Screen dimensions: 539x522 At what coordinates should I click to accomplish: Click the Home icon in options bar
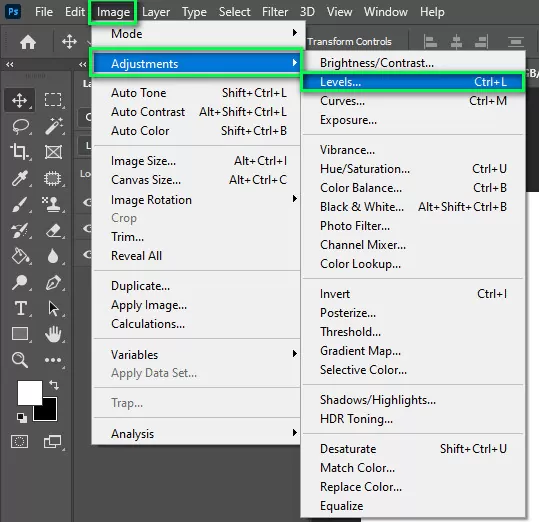[x=28, y=42]
